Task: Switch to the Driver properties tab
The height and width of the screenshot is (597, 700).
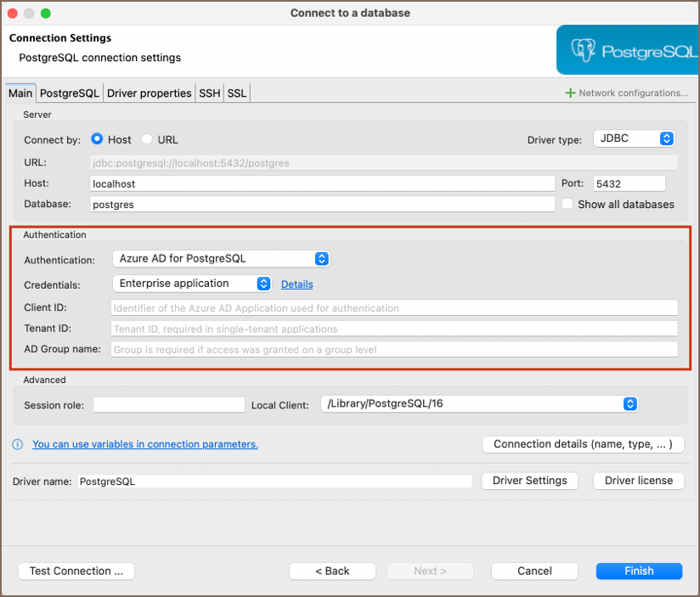Action: 149,93
